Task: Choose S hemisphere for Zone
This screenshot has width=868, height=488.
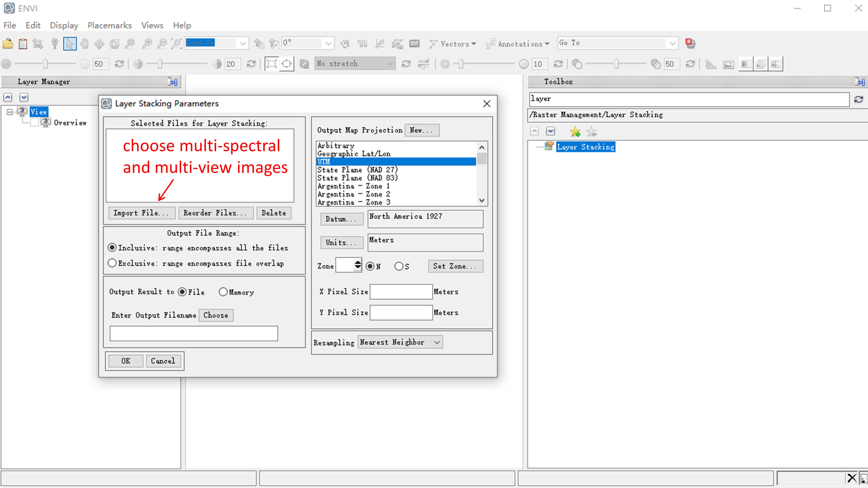Action: tap(399, 266)
